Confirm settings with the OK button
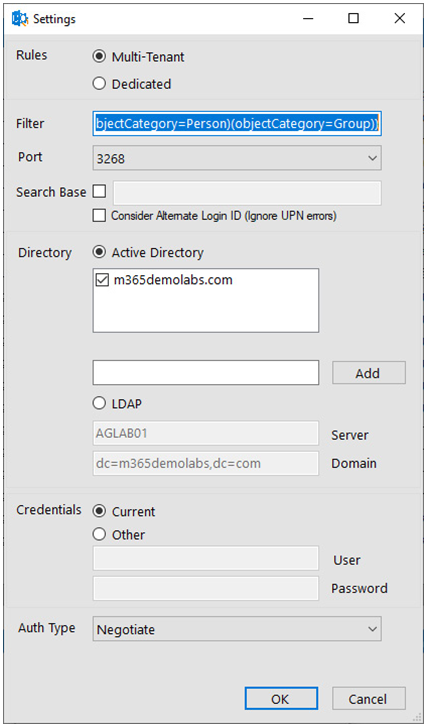The width and height of the screenshot is (426, 725). click(281, 699)
